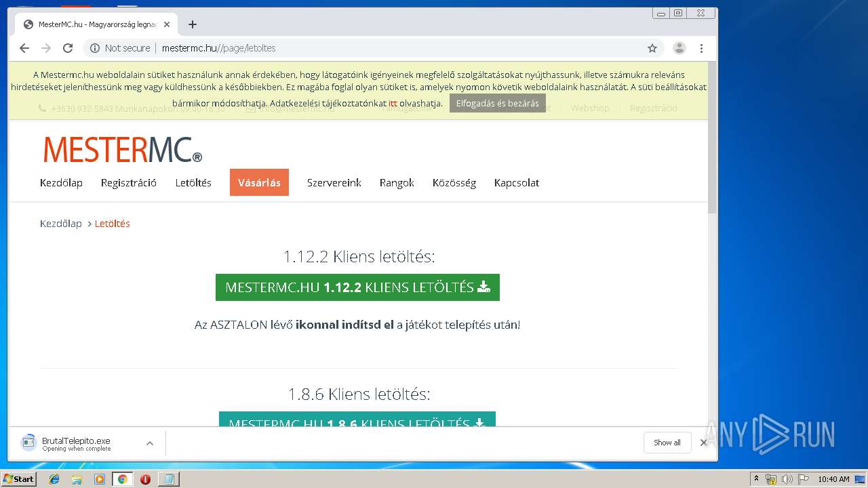Click Show all downloads button
The height and width of the screenshot is (488, 868).
point(667,443)
